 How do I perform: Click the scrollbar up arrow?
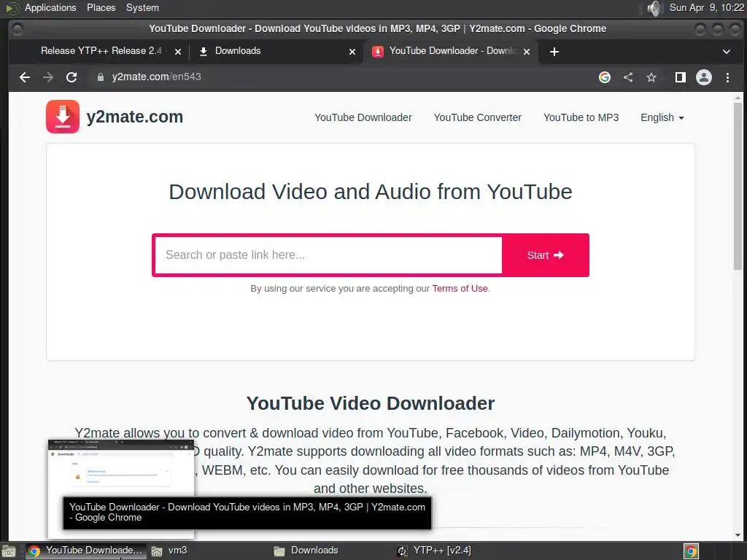[x=738, y=98]
